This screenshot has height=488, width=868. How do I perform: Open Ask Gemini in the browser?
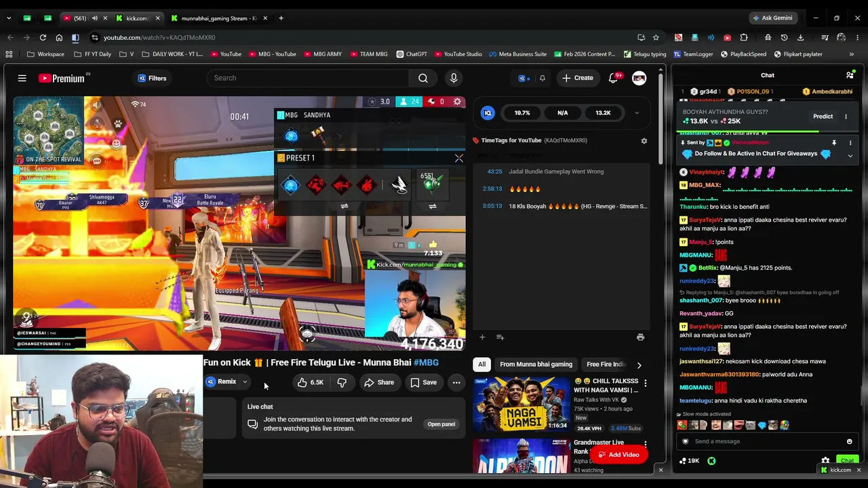point(772,18)
